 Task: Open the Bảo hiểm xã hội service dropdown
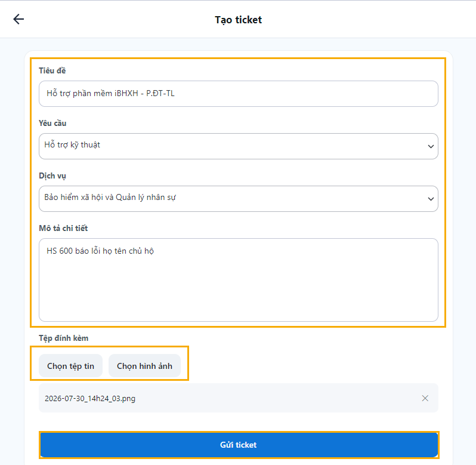[239, 199]
